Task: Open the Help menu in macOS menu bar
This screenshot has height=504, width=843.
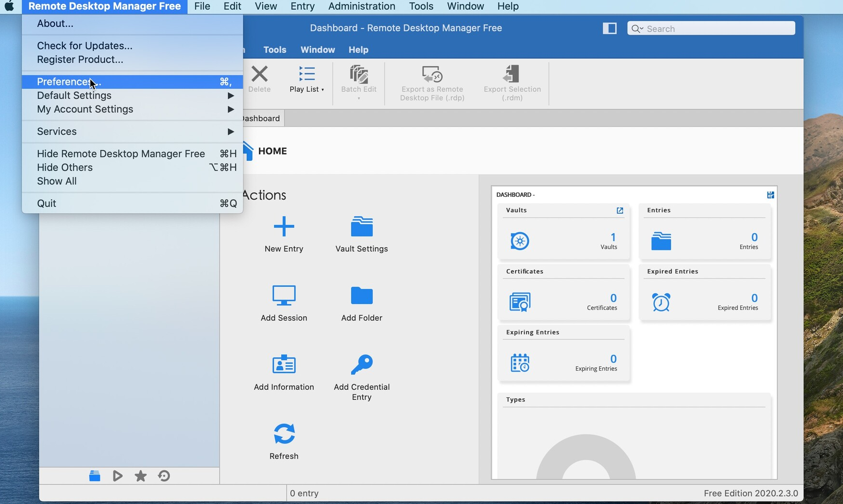Action: (x=508, y=6)
